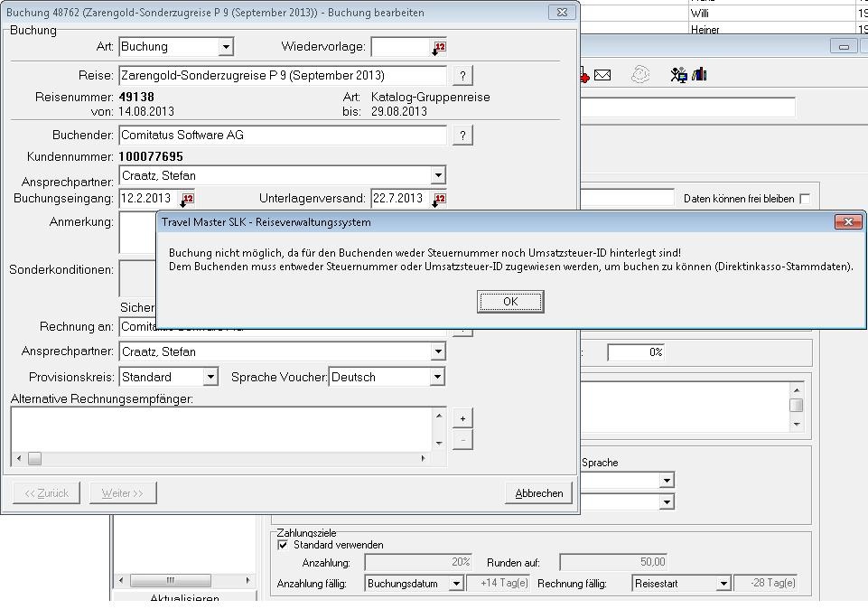Open calendar icon next to Unterlagenversand date
Screen dimensions: 868x609
tap(439, 199)
